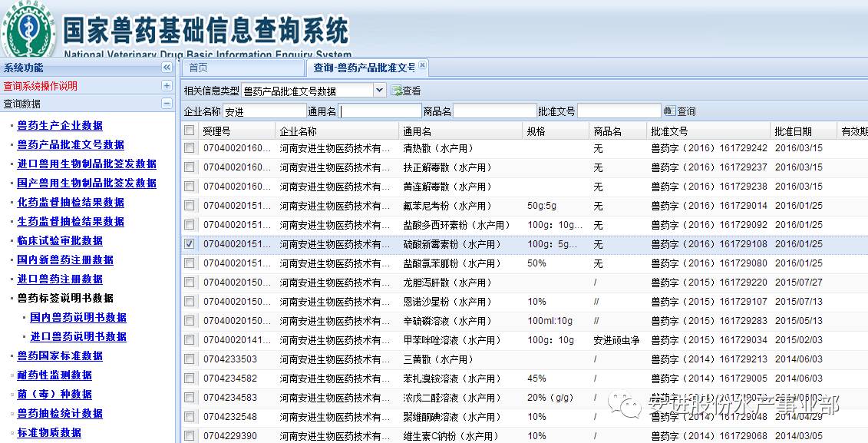Open 耐药性监测数据 link
The width and height of the screenshot is (868, 443).
click(54, 375)
